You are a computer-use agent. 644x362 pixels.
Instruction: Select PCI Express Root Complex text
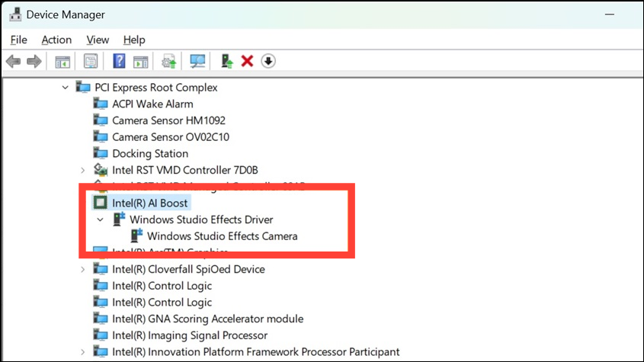156,88
